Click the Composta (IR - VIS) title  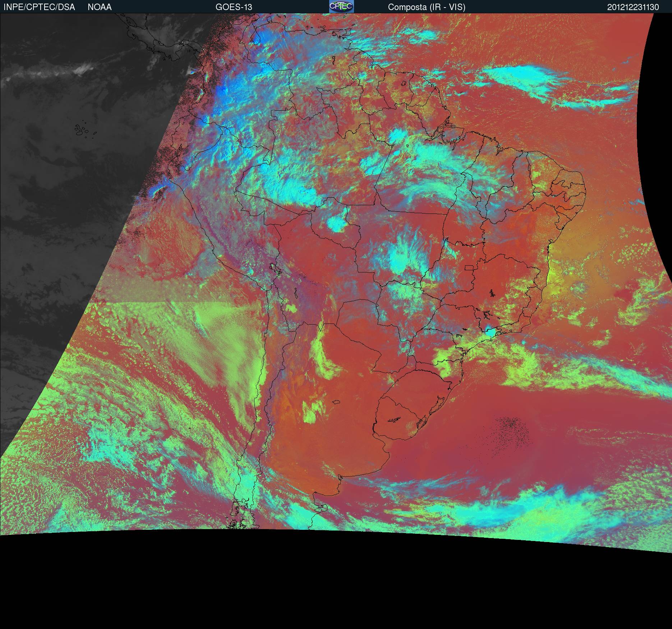(427, 7)
